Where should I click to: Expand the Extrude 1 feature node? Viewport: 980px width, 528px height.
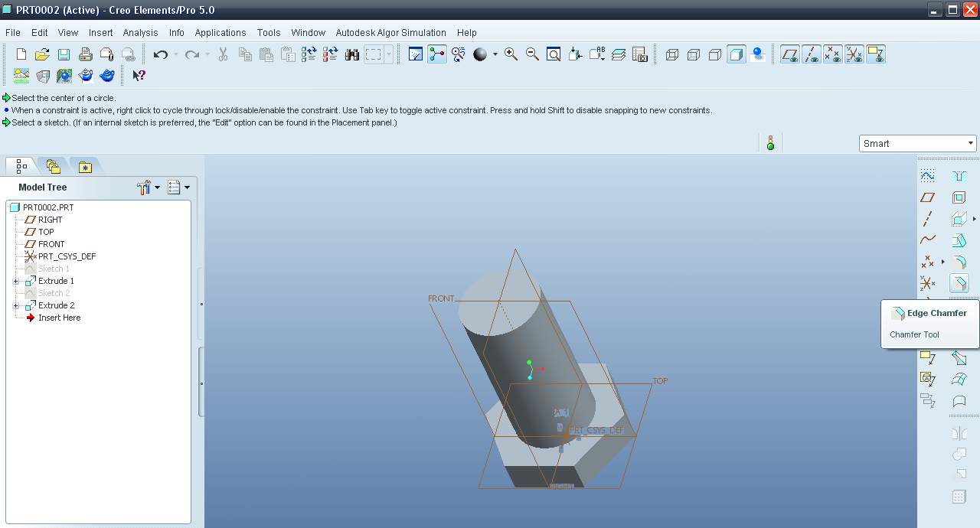point(16,281)
